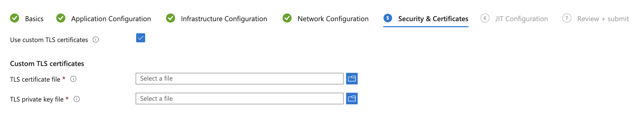Viewport: 644px width, 127px height.
Task: Click the Network Configuration checkmark icon
Action: (x=287, y=18)
